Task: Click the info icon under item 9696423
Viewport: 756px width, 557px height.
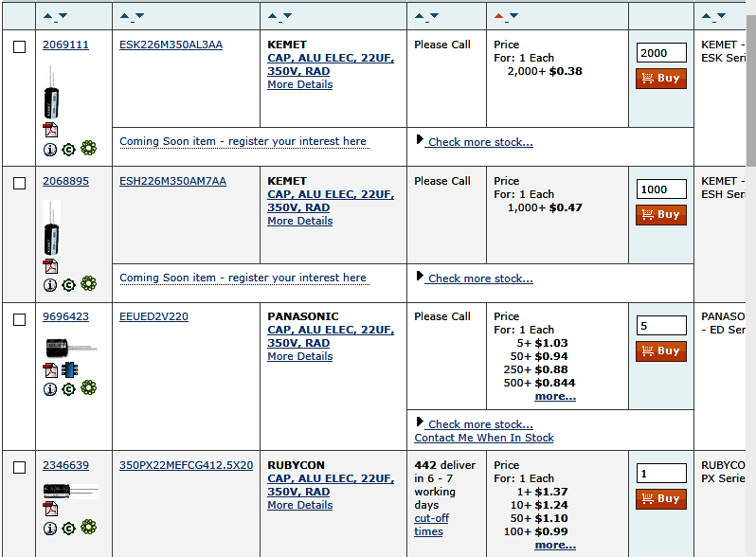Action: click(x=50, y=389)
